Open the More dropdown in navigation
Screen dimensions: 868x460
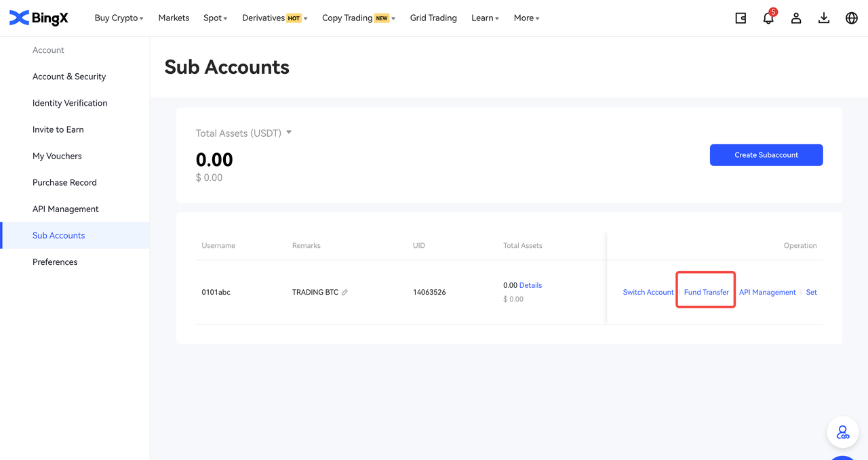(x=526, y=18)
